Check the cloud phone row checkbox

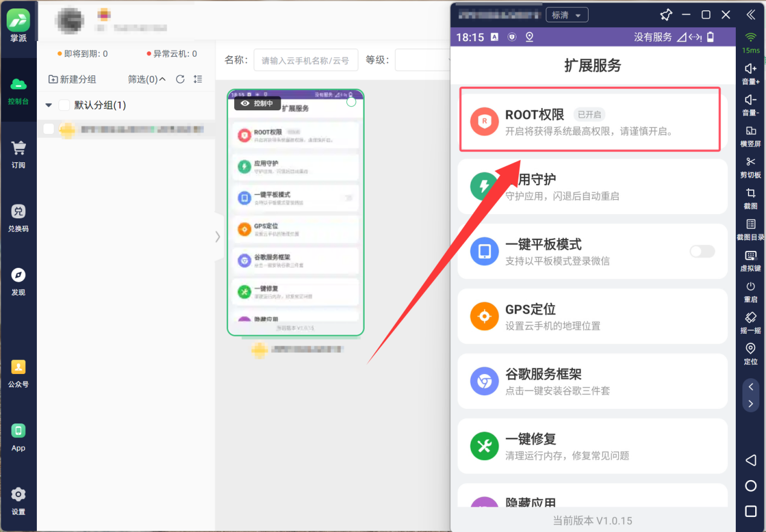tap(49, 128)
